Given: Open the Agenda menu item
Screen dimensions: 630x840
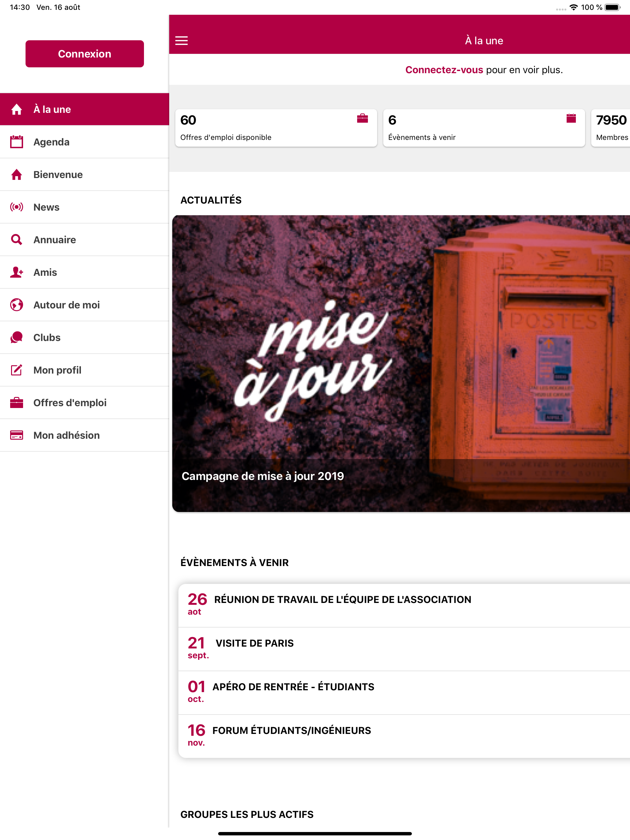Looking at the screenshot, I should point(84,142).
